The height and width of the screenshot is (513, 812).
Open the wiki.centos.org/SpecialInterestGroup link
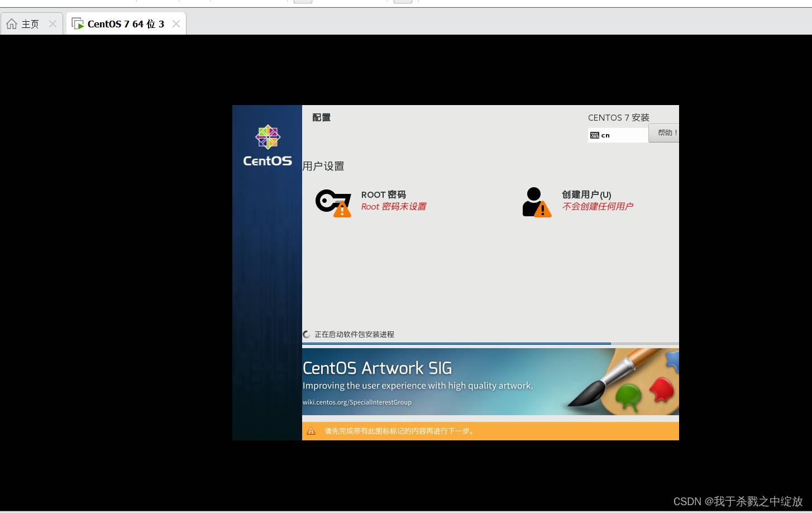coord(357,402)
